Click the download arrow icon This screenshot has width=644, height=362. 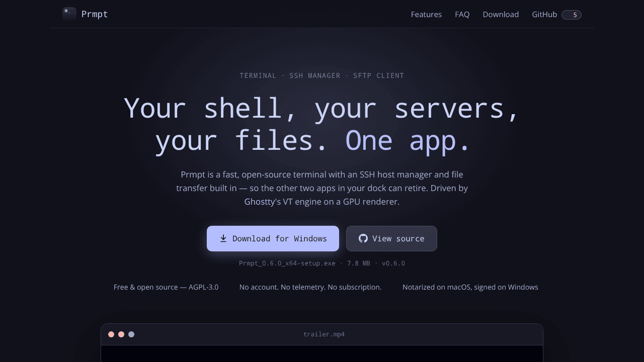click(x=223, y=238)
